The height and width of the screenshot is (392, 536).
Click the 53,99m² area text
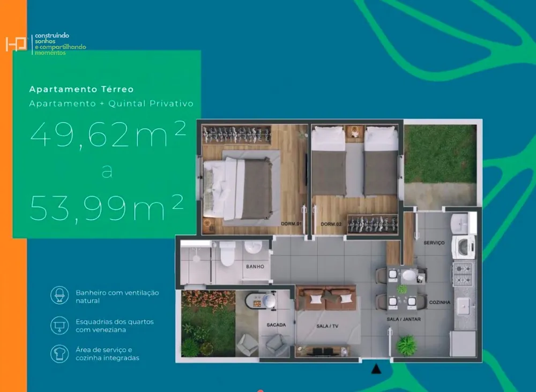coord(107,208)
